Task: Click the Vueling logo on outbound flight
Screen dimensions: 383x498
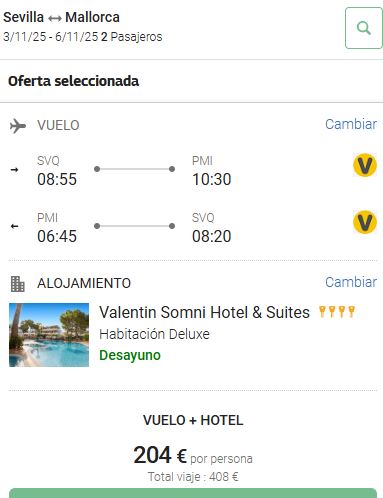Action: point(365,165)
